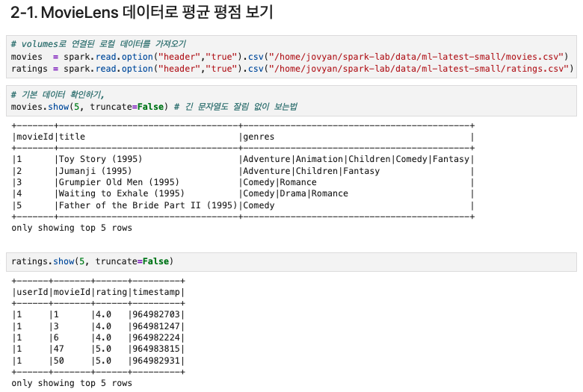This screenshot has height=392, width=583.
Task: Click movieId value 47 in ratings table
Action: tap(59, 349)
